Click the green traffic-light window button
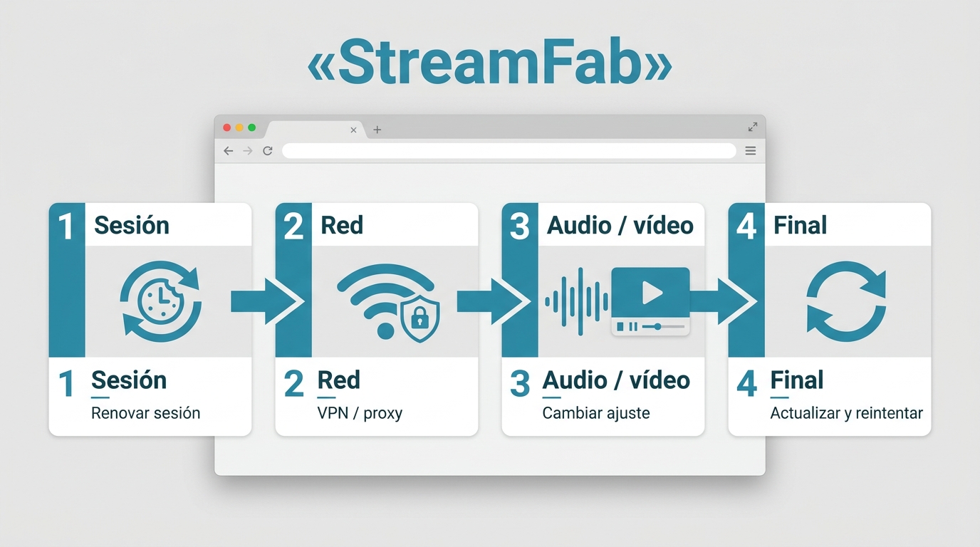 251,127
